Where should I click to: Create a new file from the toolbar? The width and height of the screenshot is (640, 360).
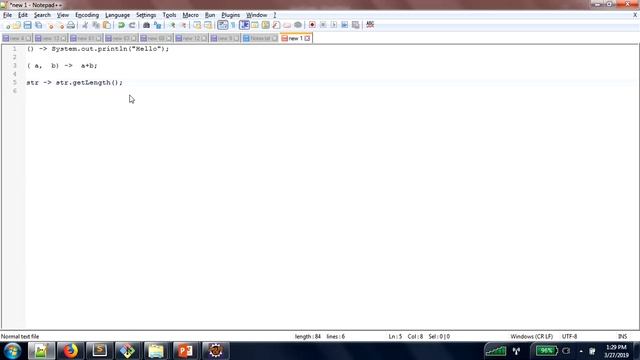[7, 25]
